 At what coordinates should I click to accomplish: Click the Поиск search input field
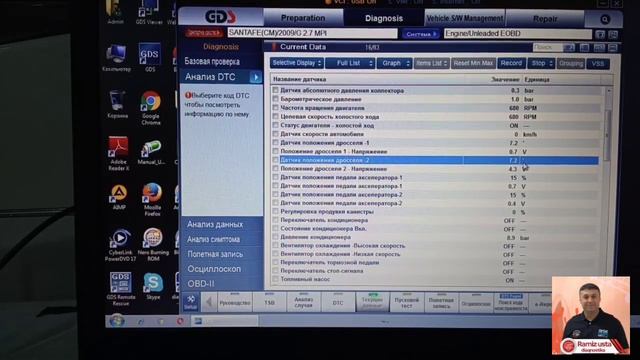coord(548,48)
